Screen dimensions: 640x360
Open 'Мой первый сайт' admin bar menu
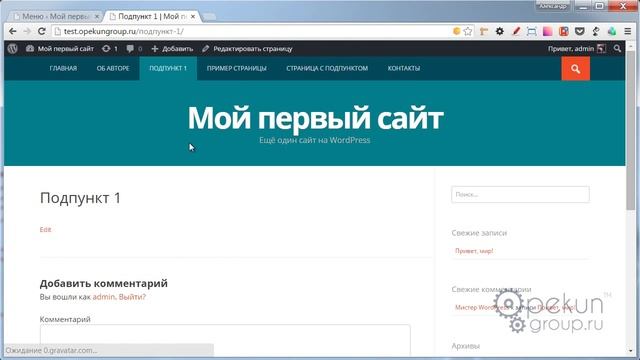[x=60, y=49]
